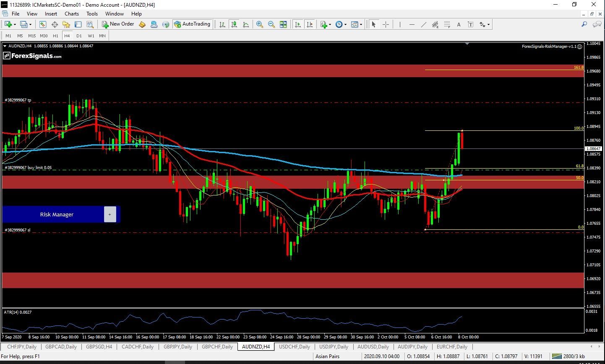This screenshot has width=605, height=364.
Task: Switch to the USDCHF,Daily chart tab
Action: 295,347
